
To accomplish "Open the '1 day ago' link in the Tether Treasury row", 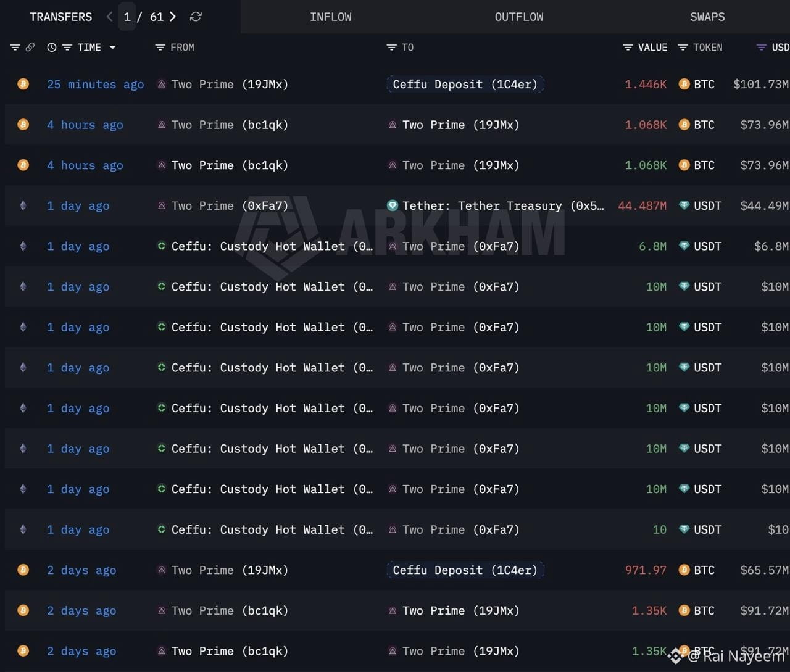I will click(x=78, y=206).
